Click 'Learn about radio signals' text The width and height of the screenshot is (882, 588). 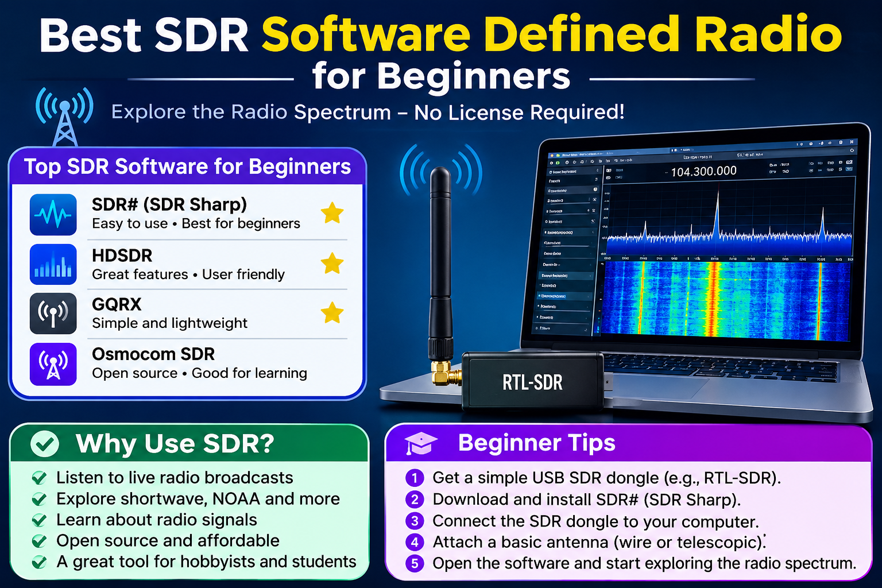(157, 520)
